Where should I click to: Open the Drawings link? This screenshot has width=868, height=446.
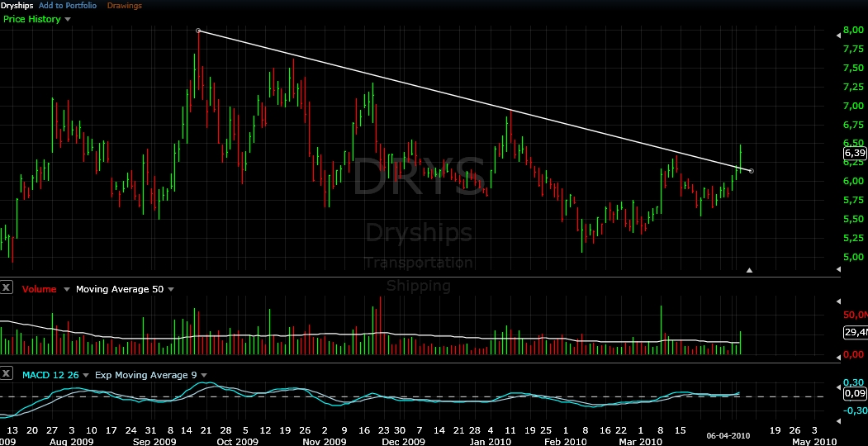[124, 6]
